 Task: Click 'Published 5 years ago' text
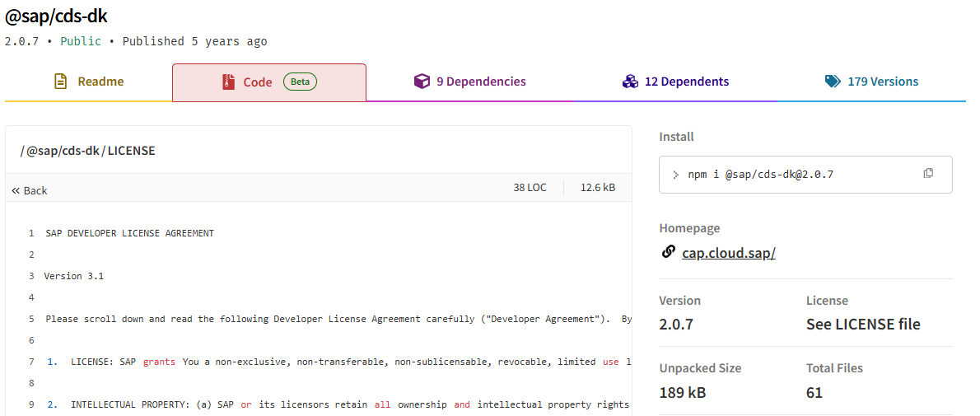(194, 41)
